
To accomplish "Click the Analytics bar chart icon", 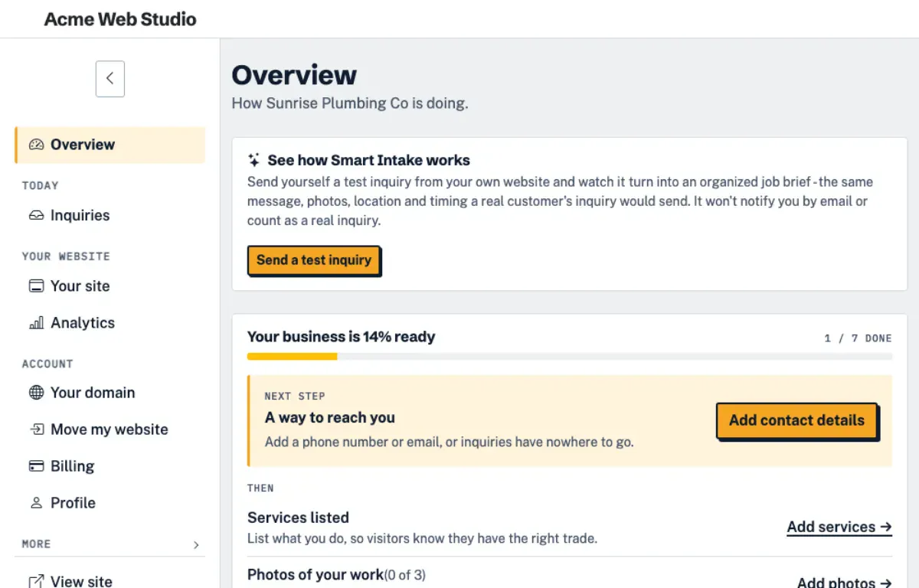I will pos(36,323).
